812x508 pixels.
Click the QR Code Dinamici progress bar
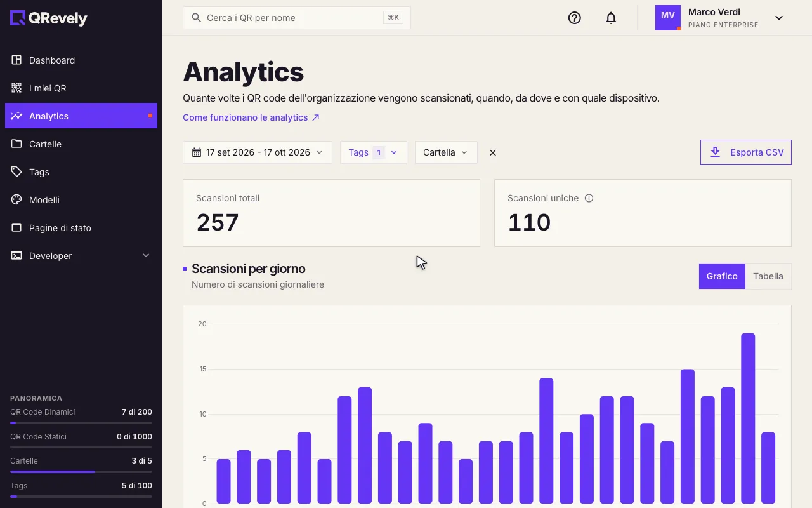pos(81,423)
